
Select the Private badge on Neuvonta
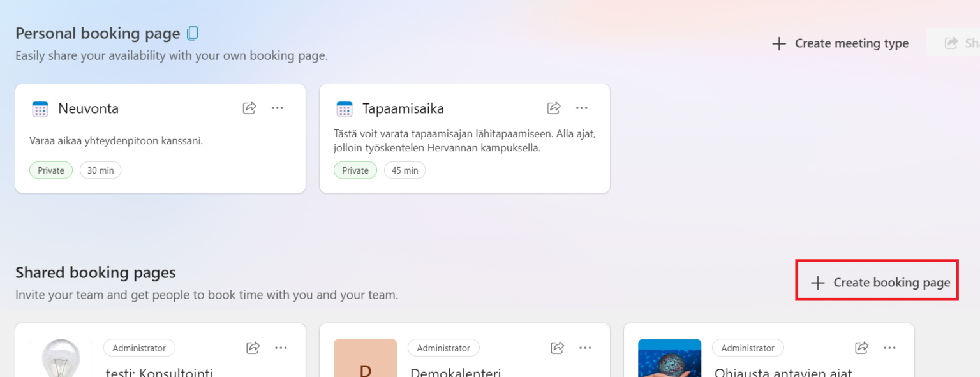click(x=50, y=170)
